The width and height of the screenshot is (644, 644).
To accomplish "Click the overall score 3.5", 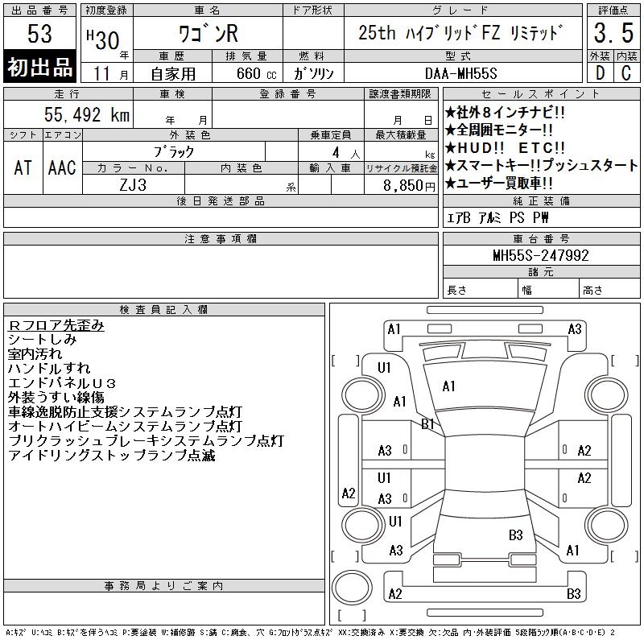I will [613, 33].
